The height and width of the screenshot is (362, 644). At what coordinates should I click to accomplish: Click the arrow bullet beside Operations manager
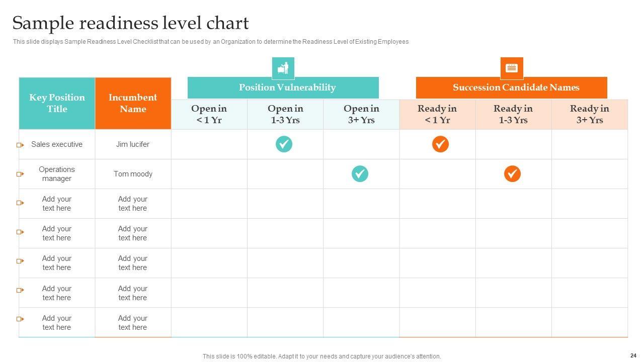(20, 174)
